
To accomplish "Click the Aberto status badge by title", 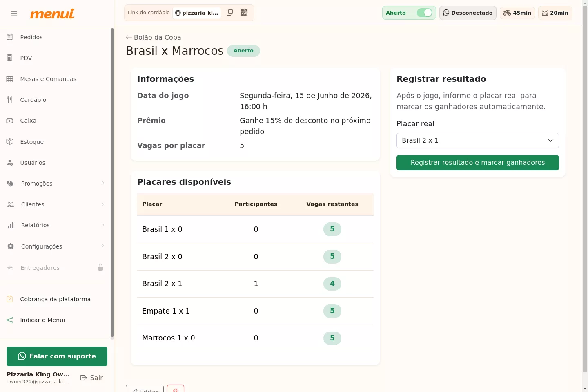I will point(243,51).
